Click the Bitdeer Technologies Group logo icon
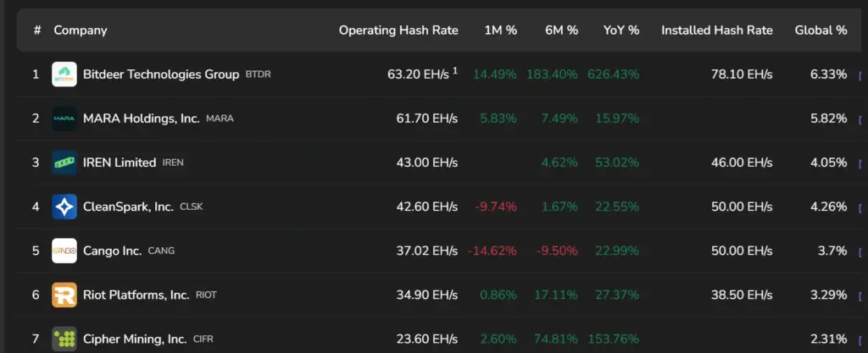 pos(64,74)
